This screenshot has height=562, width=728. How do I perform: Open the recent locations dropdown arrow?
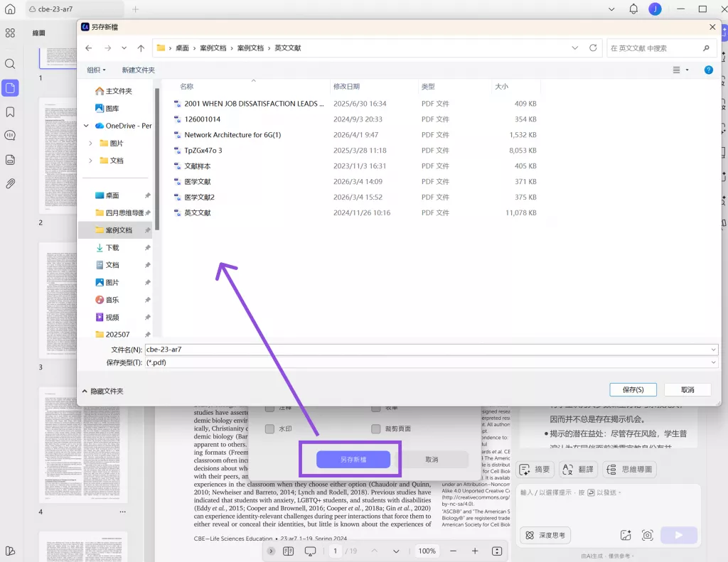point(124,48)
